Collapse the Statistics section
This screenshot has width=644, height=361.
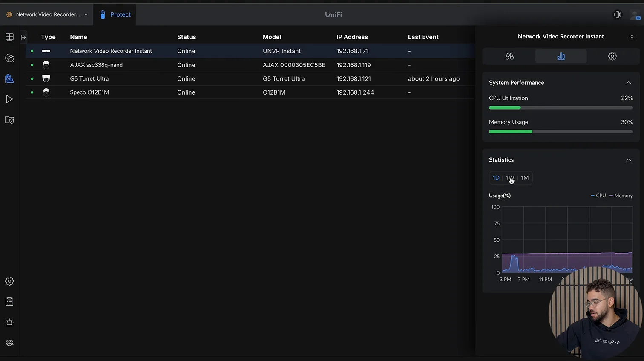click(628, 160)
